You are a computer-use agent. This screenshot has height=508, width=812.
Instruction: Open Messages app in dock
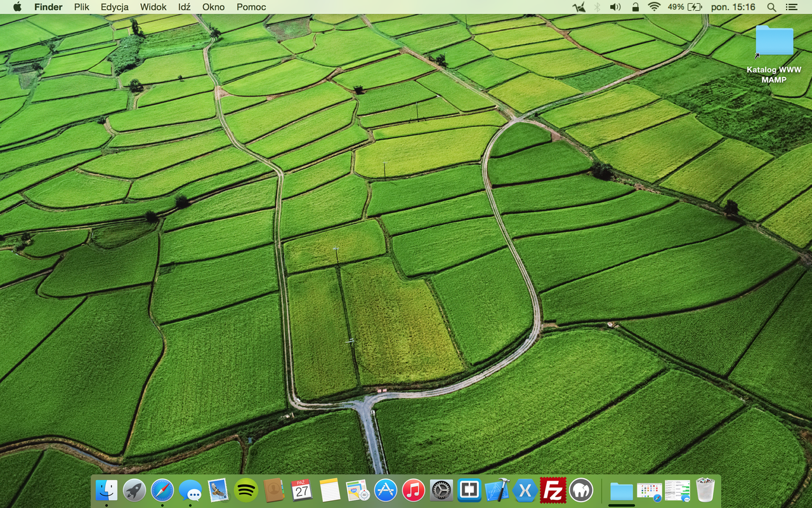(190, 490)
